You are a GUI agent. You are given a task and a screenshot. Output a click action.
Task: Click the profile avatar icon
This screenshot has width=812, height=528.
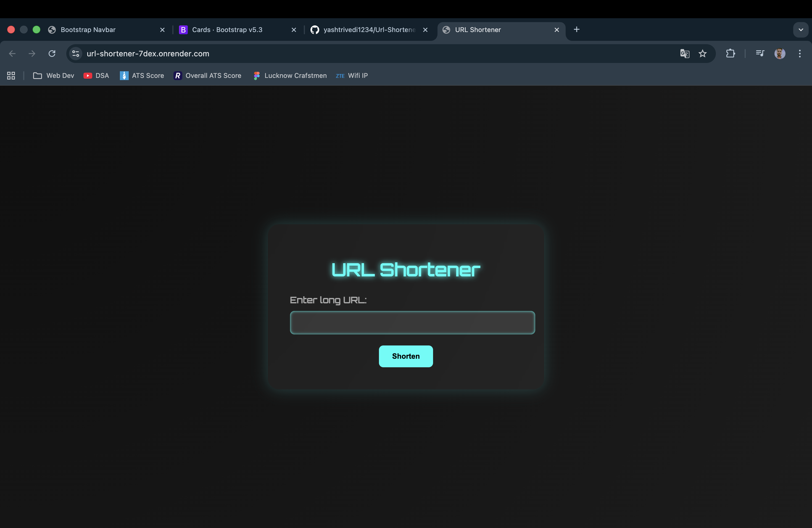click(x=780, y=54)
